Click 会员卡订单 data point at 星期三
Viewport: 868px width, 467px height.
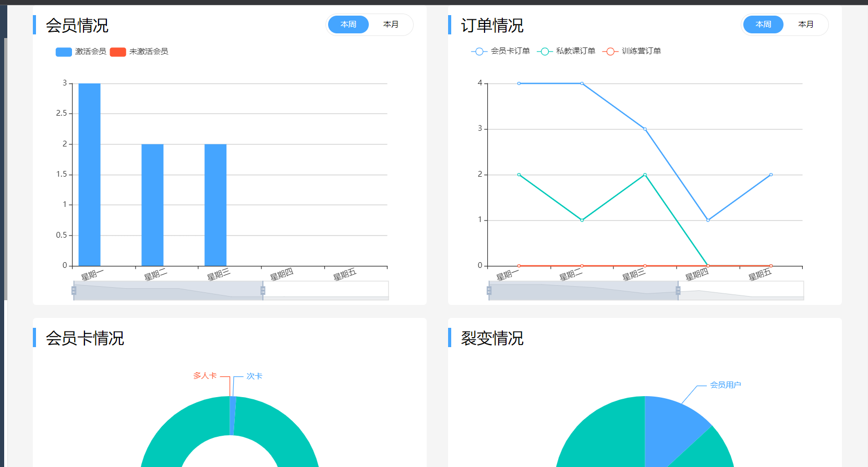coord(645,129)
